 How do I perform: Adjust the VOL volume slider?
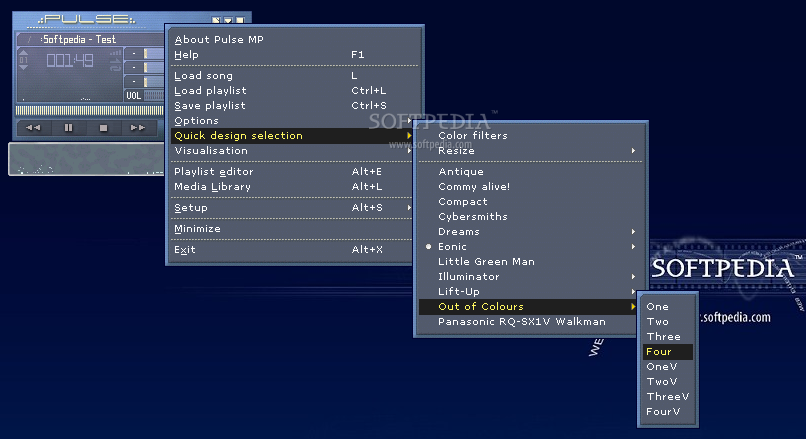point(154,96)
